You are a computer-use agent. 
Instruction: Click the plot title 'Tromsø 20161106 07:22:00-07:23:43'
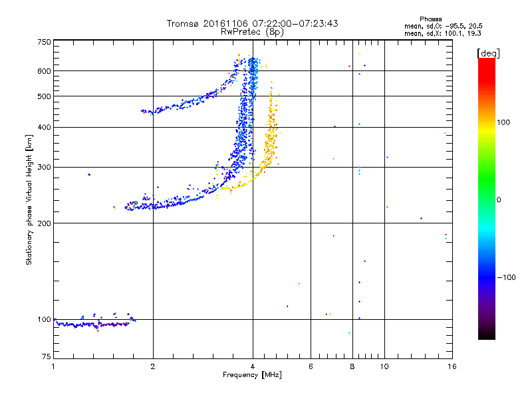point(252,23)
